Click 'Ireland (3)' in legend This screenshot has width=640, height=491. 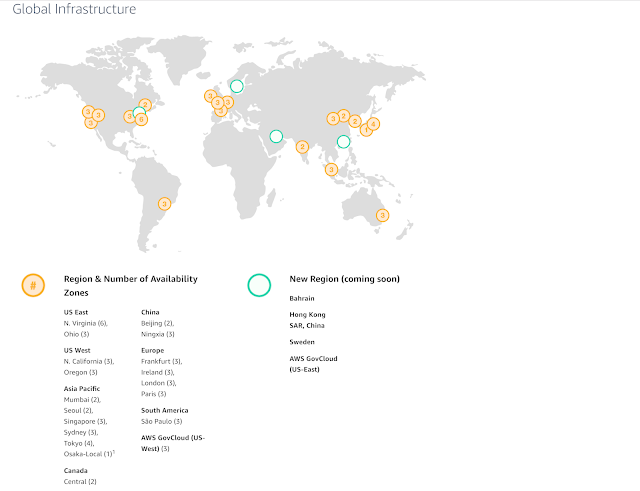coord(158,373)
